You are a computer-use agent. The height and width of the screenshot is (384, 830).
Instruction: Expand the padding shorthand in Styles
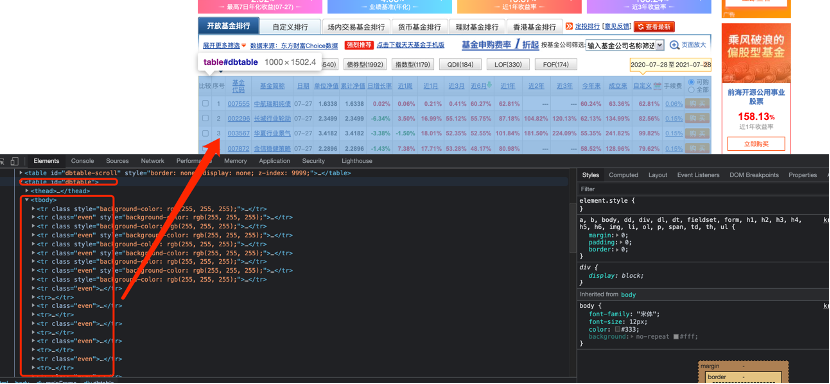620,242
